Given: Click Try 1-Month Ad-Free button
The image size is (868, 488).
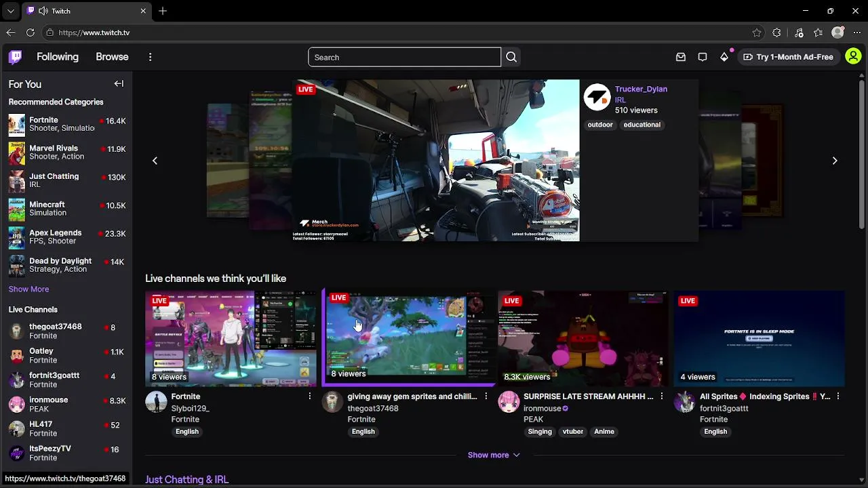Looking at the screenshot, I should click(x=788, y=57).
